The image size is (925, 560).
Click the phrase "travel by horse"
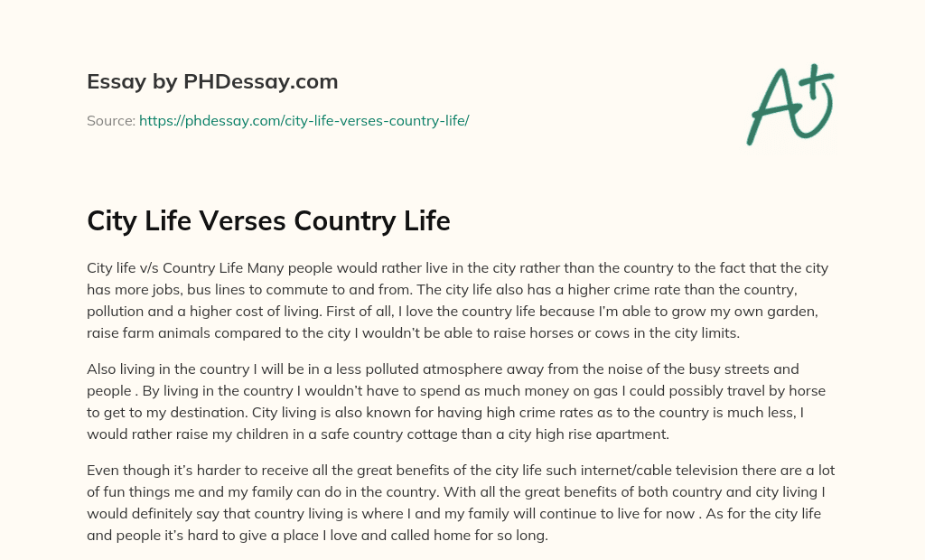778,389
